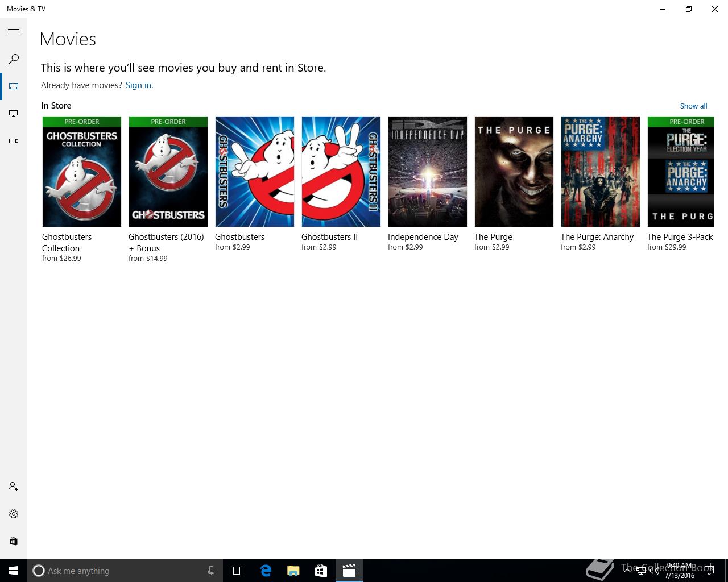728x582 pixels.
Task: Minimize the Movies & TV window
Action: [x=663, y=9]
